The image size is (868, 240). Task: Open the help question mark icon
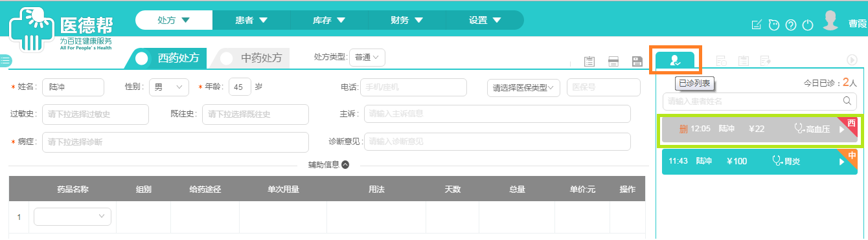790,25
